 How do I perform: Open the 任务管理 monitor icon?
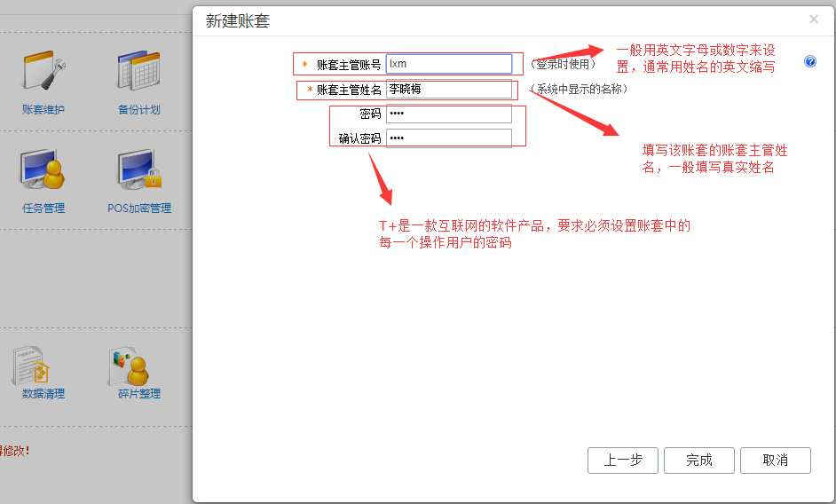coord(43,169)
